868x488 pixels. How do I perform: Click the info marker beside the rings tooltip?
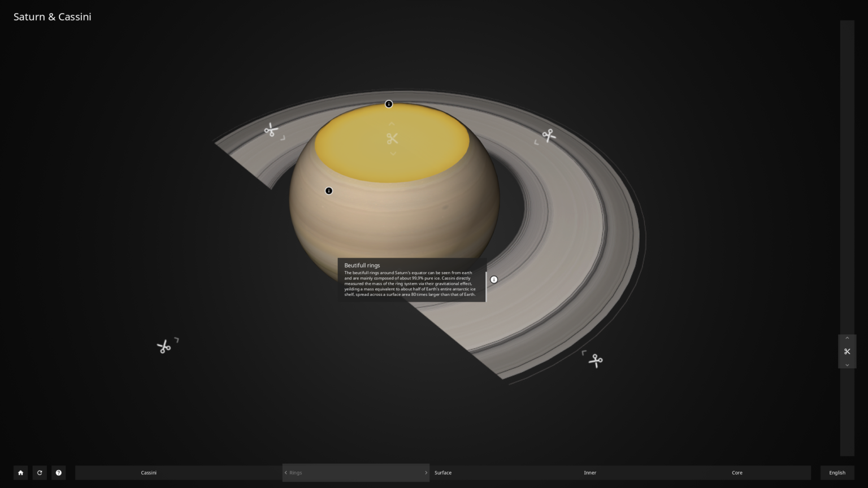click(x=494, y=280)
